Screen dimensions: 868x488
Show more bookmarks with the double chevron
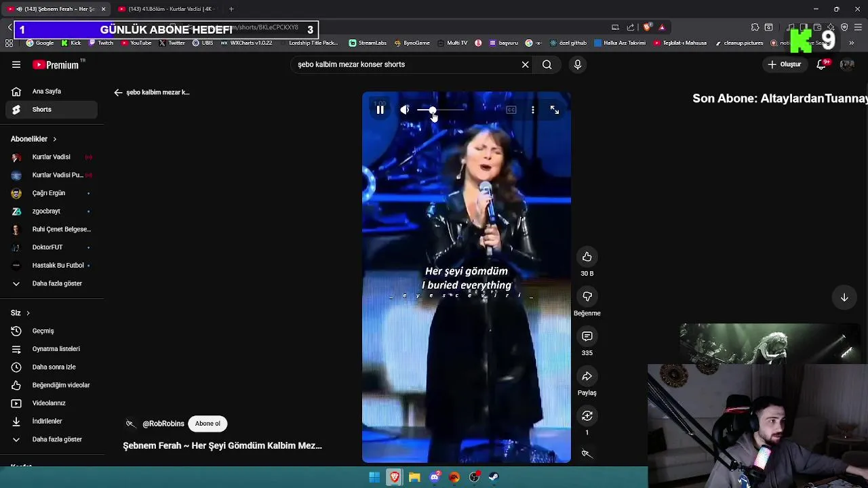[852, 43]
